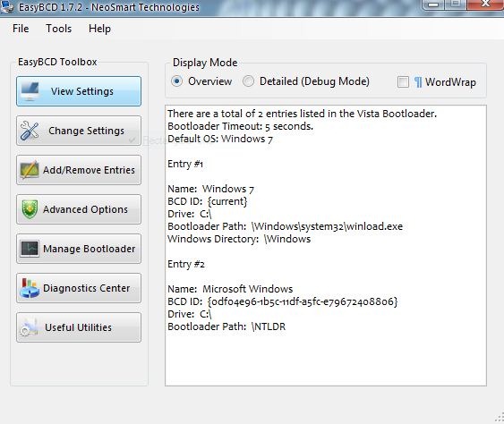Screen dimensions: 504x424
Task: Open the File menu
Action: tap(21, 29)
